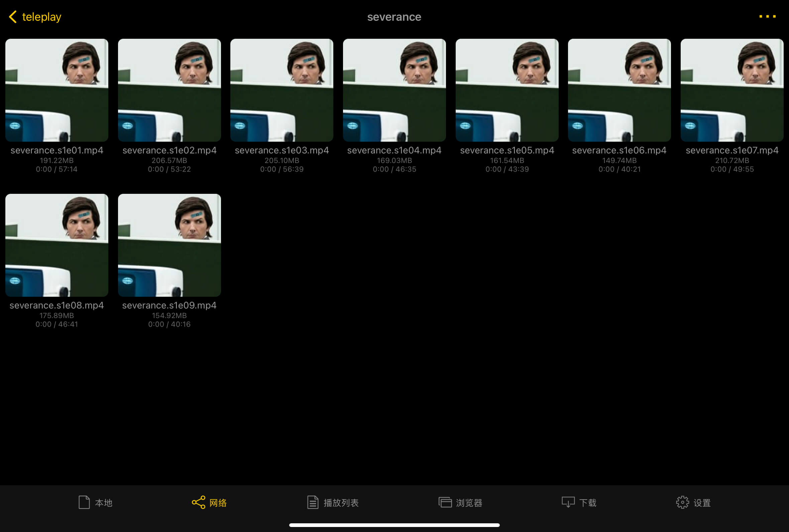This screenshot has height=532, width=789.
Task: Tap the iPad home indicator bar
Action: pos(394,525)
